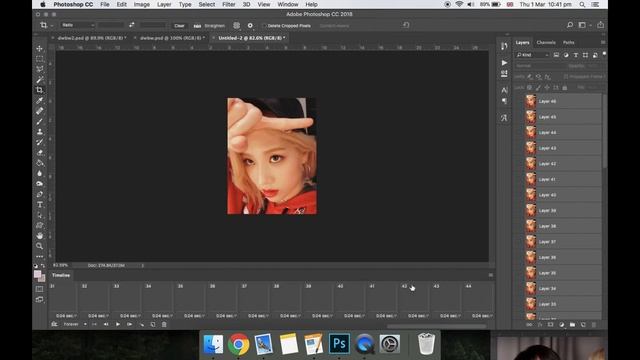The height and width of the screenshot is (360, 640).
Task: Toggle lock all
Action: (x=565, y=87)
